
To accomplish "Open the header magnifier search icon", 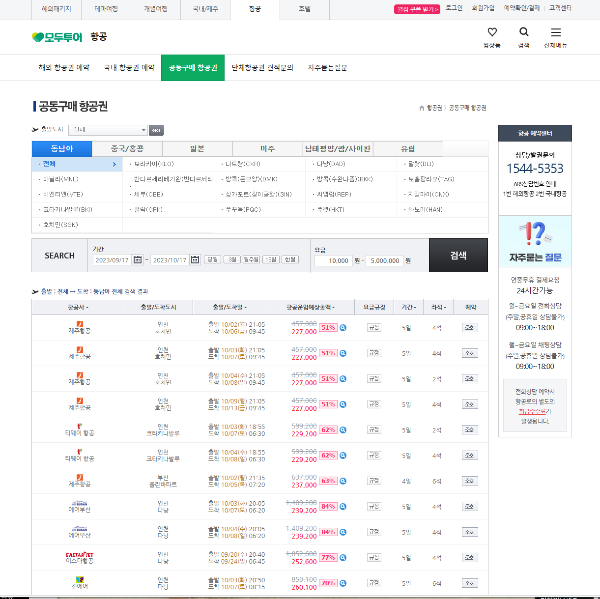I will point(523,32).
